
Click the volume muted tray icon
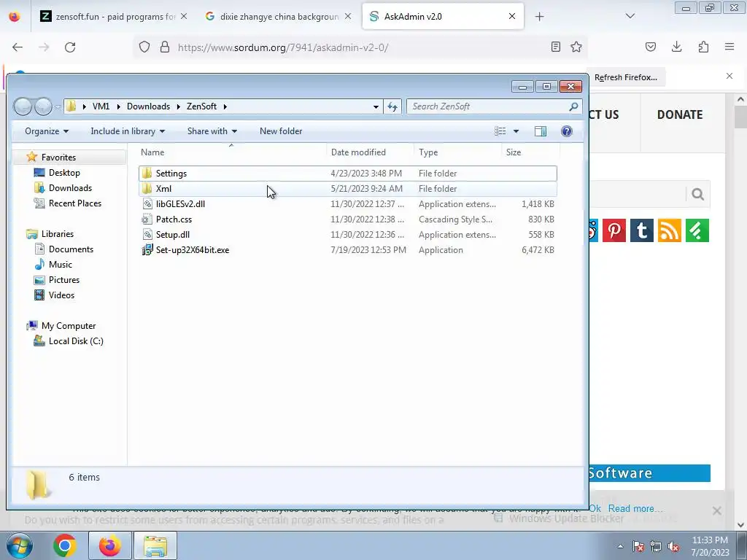pos(673,547)
